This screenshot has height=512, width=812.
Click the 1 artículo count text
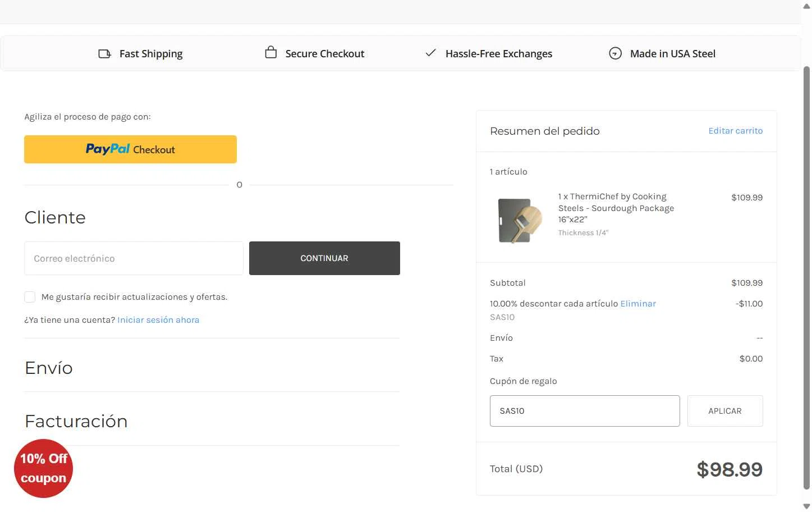(x=508, y=172)
